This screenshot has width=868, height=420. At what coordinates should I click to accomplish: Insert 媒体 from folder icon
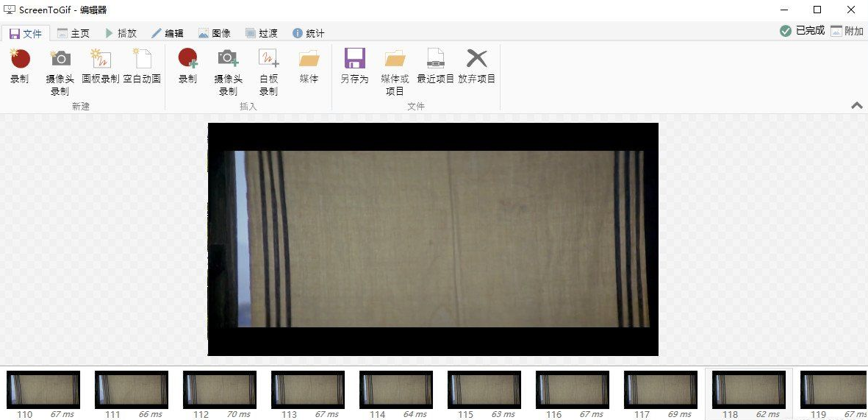tap(309, 60)
